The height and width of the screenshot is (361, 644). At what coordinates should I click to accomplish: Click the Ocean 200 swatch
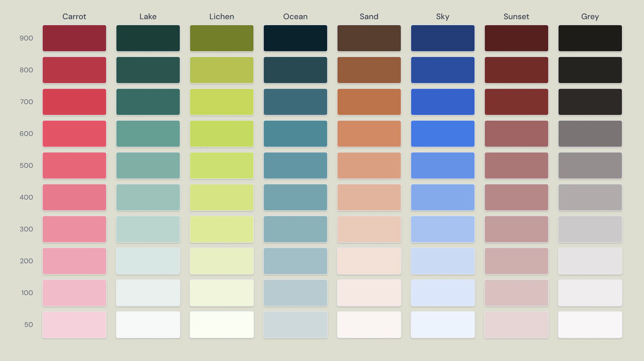click(x=295, y=261)
